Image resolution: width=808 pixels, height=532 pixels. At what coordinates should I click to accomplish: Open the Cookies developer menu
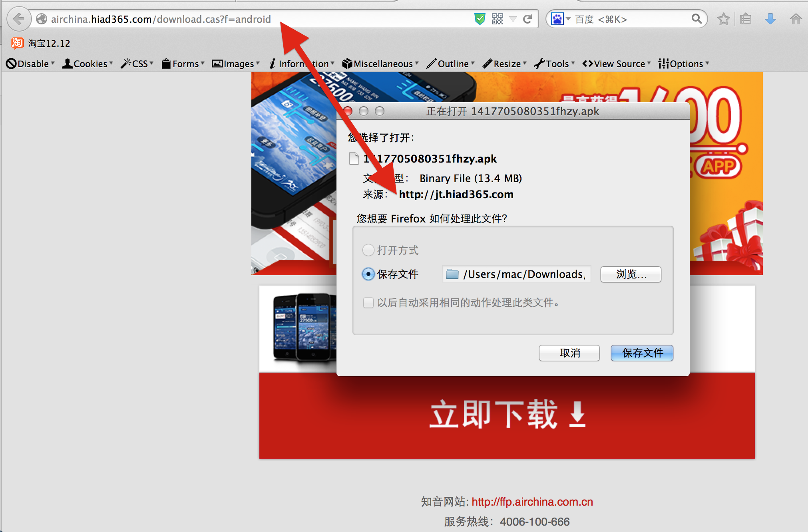tap(88, 64)
